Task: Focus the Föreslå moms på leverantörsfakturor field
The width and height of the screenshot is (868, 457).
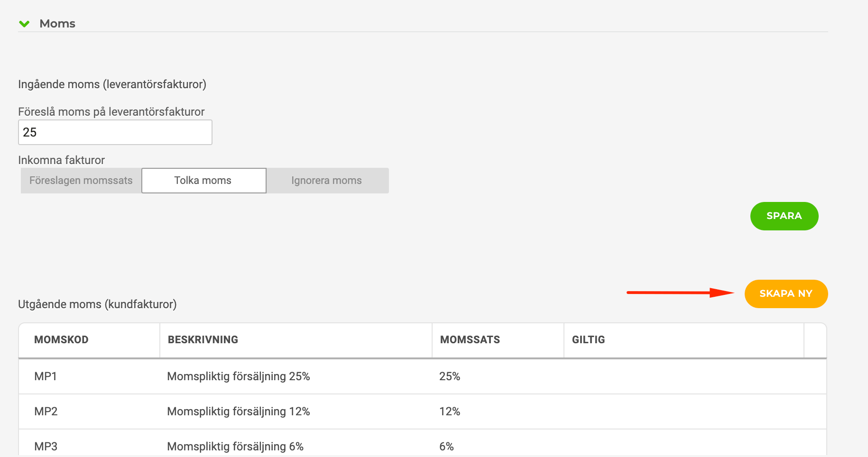Action: (x=115, y=132)
